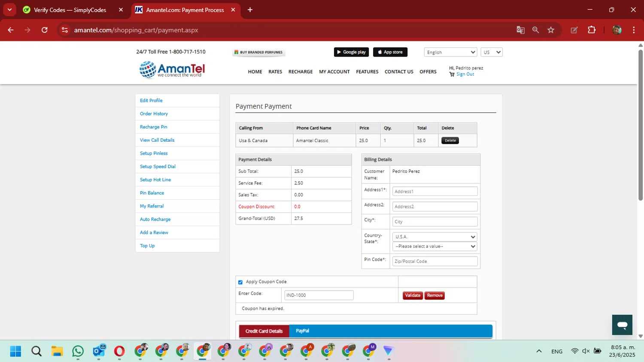Click the Wi-Fi icon in the system tray
This screenshot has height=362, width=644.
point(574,351)
